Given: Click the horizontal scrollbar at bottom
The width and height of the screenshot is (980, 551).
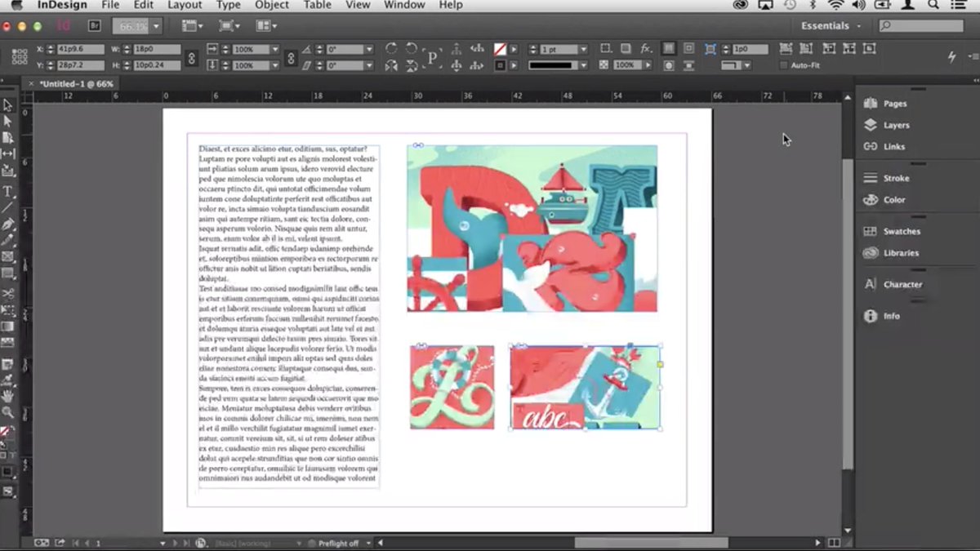Looking at the screenshot, I should click(x=651, y=543).
